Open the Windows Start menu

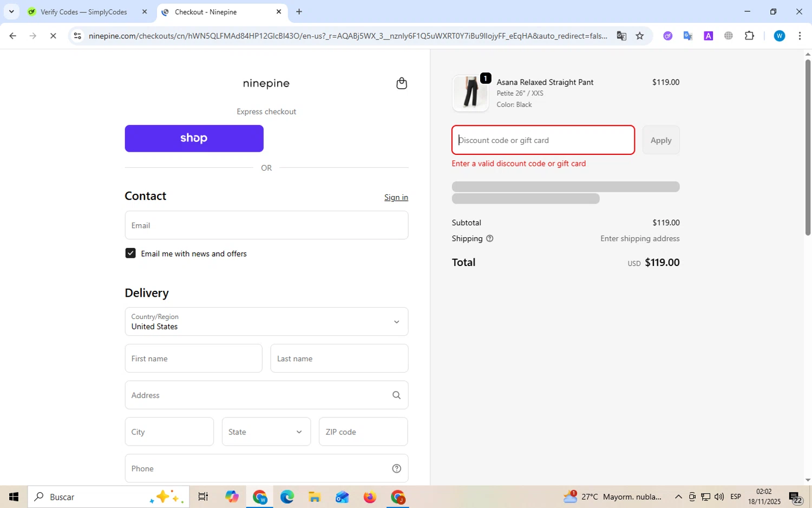(x=14, y=497)
